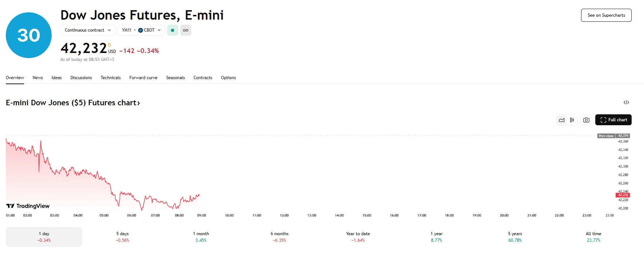Open E-mini Dow Jones Futures chart heading link

73,103
